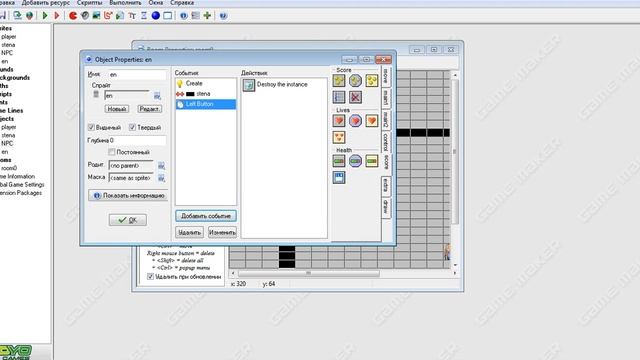Screen dimensions: 640x360
Task: Create an object with blue ball icon
Action: (x=156, y=16)
